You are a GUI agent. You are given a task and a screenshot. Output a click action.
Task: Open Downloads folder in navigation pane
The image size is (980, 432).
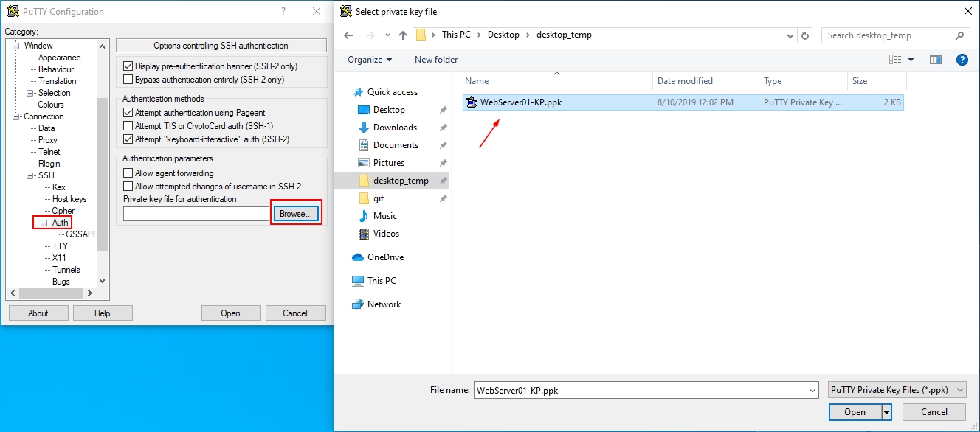tap(395, 128)
